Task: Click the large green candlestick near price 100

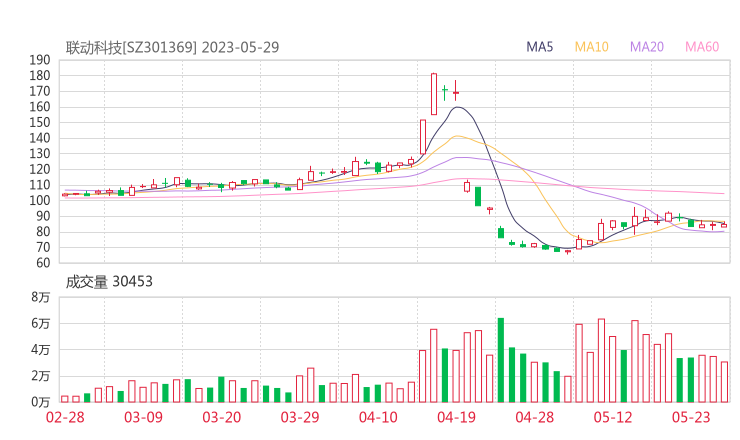Action: 478,196
